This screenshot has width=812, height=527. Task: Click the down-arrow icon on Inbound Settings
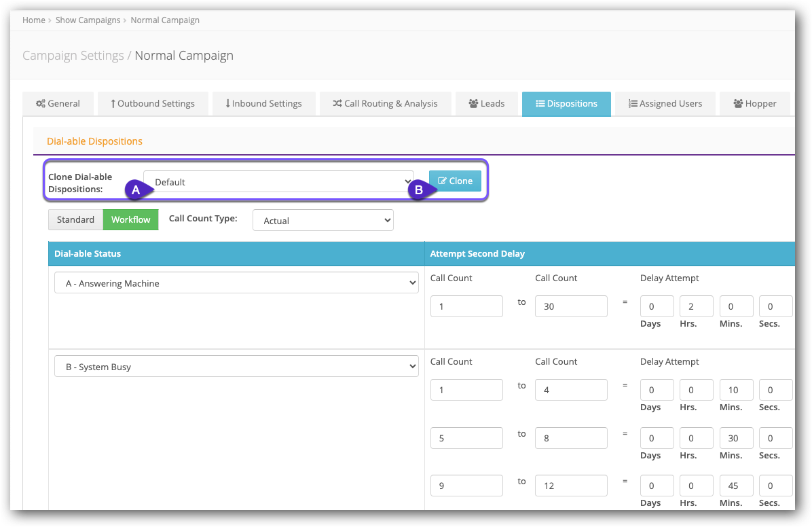tap(227, 104)
